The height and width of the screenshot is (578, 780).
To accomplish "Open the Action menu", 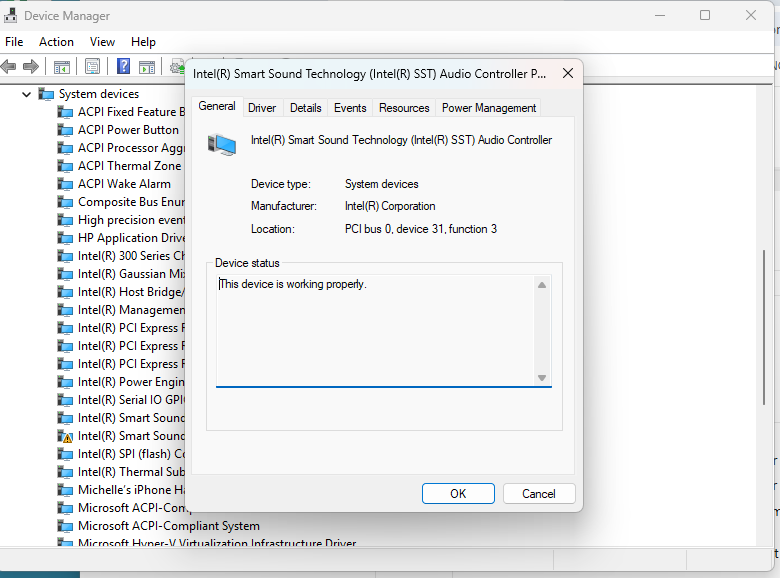I will point(56,42).
